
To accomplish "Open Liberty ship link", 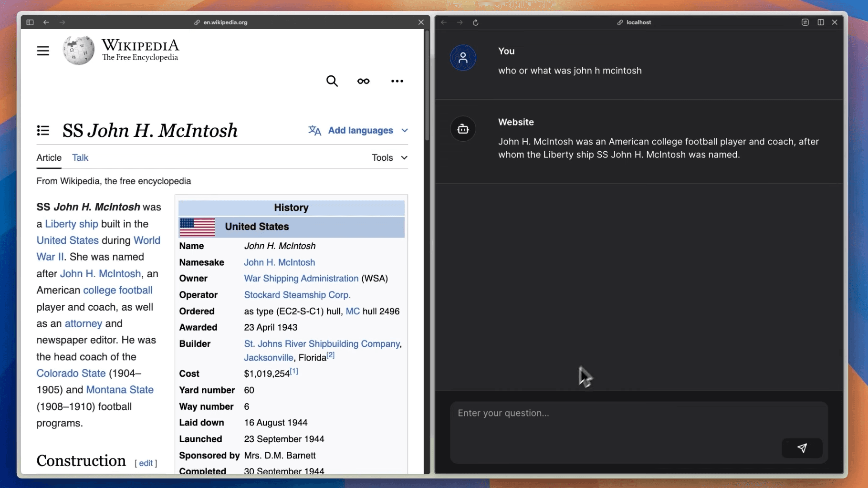I will tap(72, 224).
